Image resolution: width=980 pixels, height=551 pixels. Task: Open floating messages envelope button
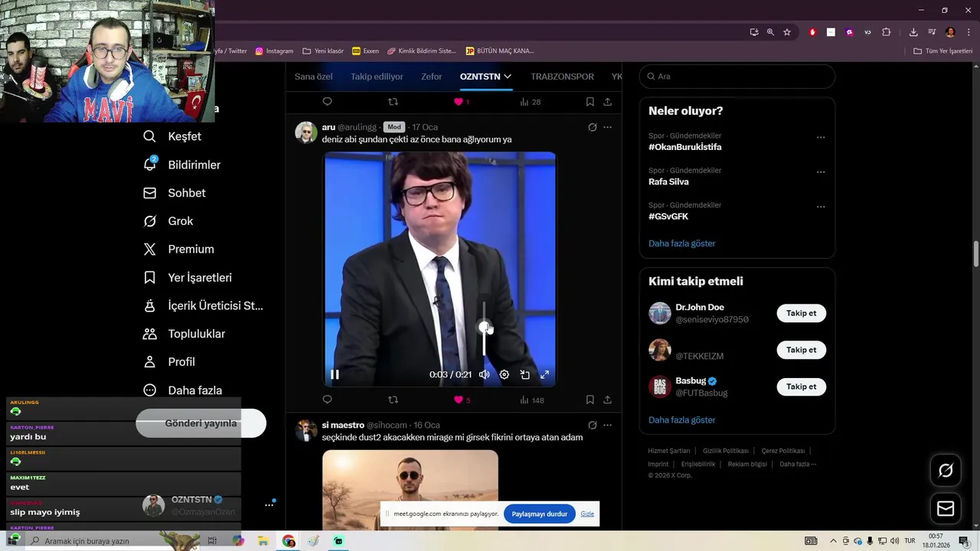tap(946, 509)
